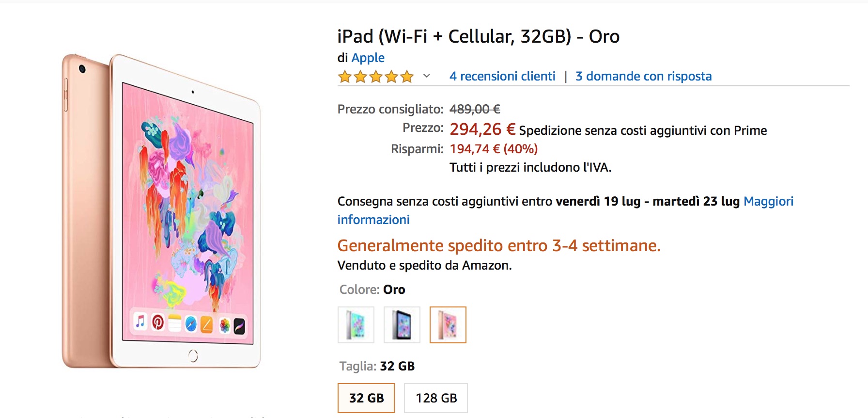Click the main gold iPad product image
The image size is (868, 418).
pyautogui.click(x=160, y=209)
